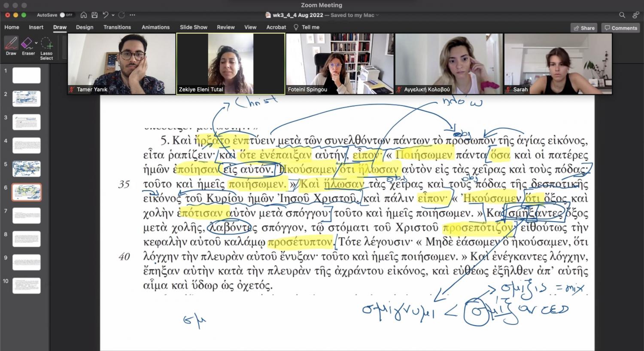This screenshot has height=351, width=644.
Task: Select slide 5 thumbnail
Action: coord(27,169)
